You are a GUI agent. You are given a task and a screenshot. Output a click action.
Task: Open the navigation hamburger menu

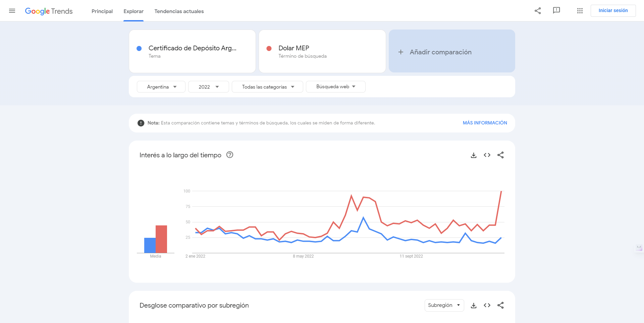(12, 10)
